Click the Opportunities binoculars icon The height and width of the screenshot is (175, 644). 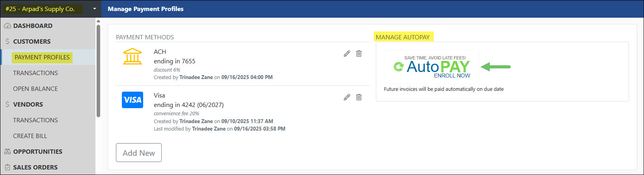point(7,152)
